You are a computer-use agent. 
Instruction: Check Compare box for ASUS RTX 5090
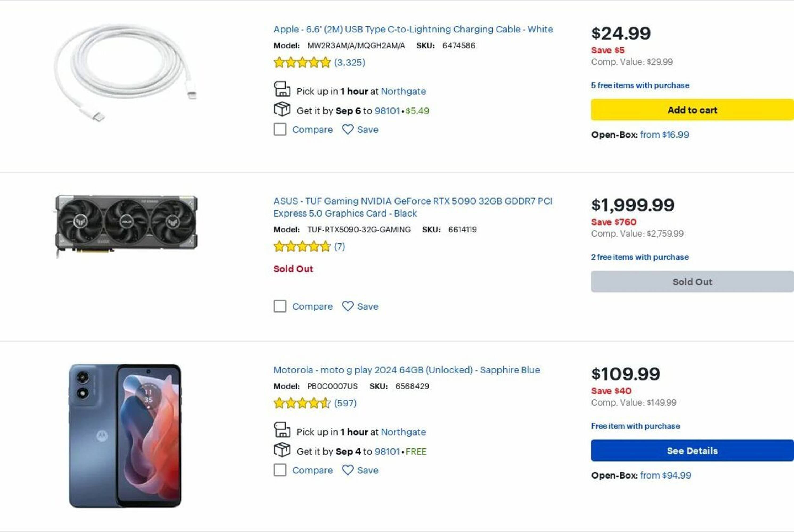pyautogui.click(x=280, y=306)
